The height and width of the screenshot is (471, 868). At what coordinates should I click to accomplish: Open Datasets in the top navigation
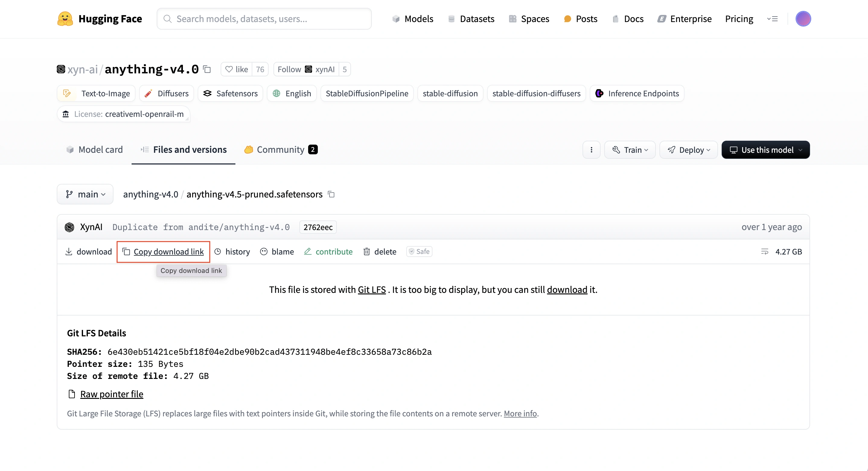[x=471, y=19]
